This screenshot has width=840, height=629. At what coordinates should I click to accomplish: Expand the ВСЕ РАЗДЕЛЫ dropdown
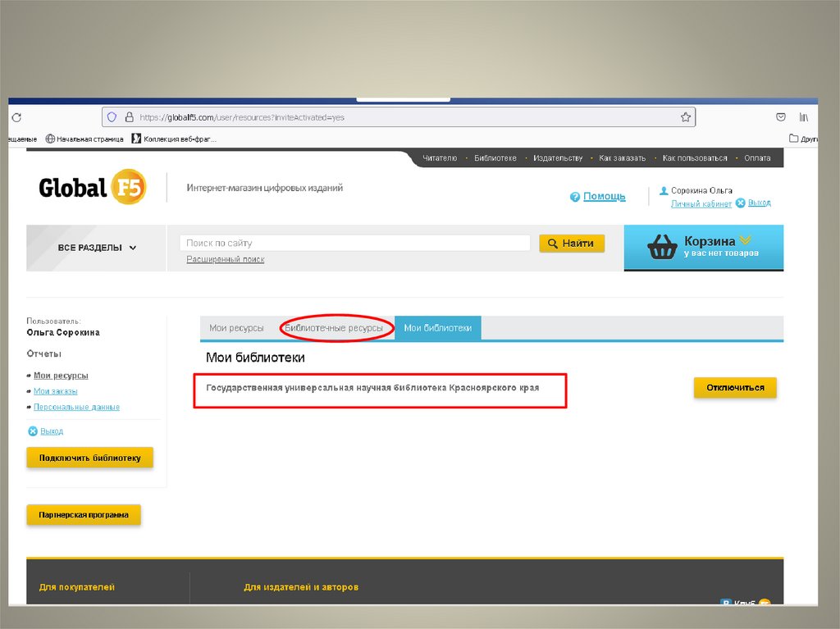(97, 248)
